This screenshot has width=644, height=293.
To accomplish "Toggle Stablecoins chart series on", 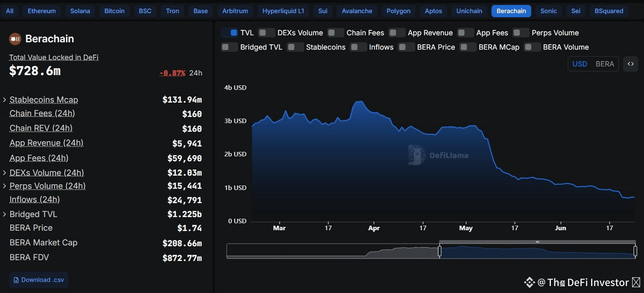I will pyautogui.click(x=295, y=47).
